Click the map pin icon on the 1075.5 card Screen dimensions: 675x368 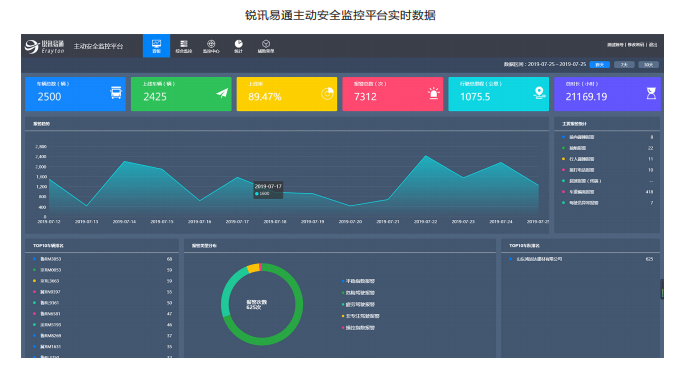pyautogui.click(x=539, y=93)
